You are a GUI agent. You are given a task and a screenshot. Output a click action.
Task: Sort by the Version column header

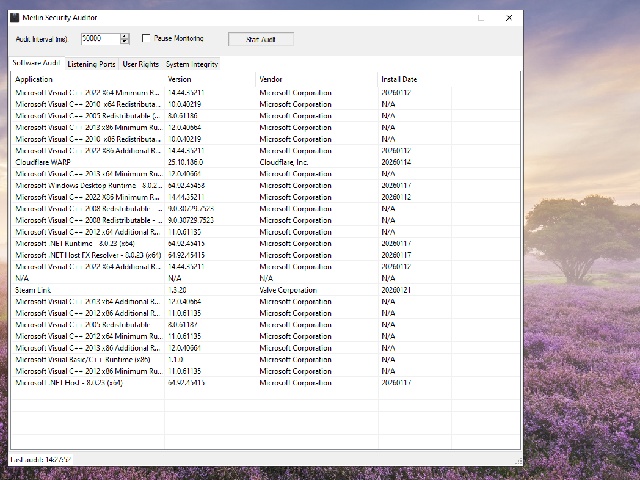tap(210, 79)
